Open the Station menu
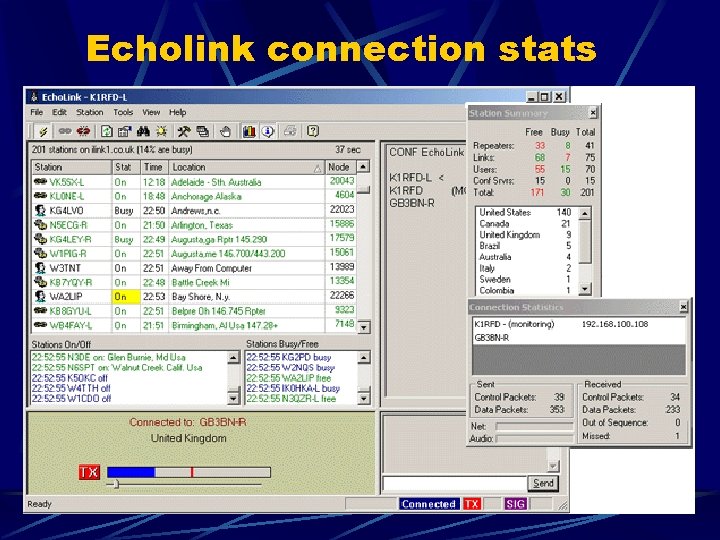This screenshot has height=540, width=720. 90,112
